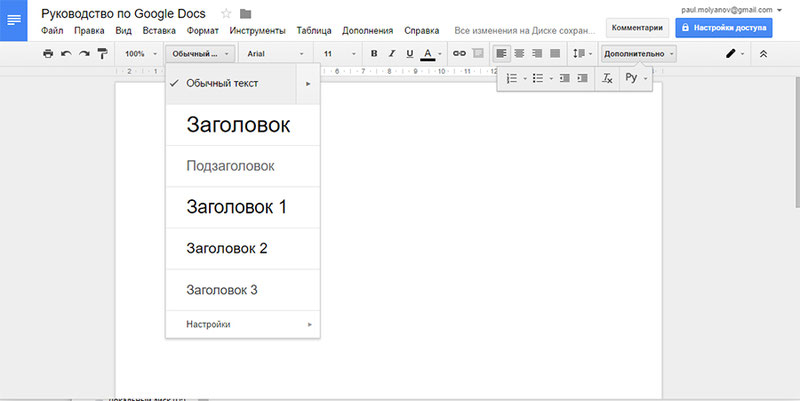Toggle underline formatting
Viewport: 800px width, 401px height.
point(409,53)
